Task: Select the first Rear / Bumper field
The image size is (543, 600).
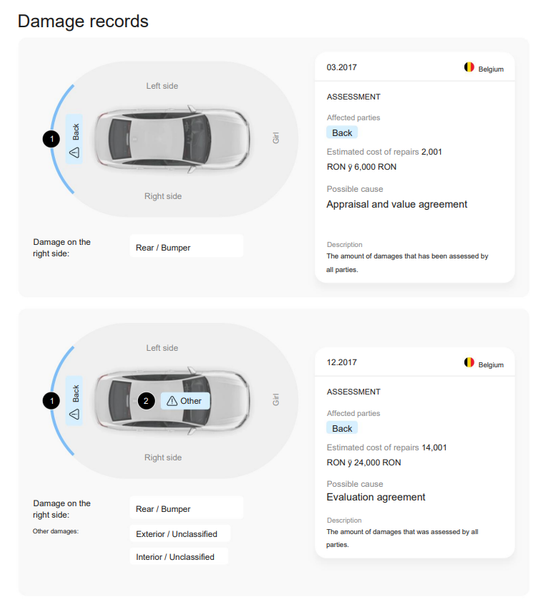Action: click(186, 247)
